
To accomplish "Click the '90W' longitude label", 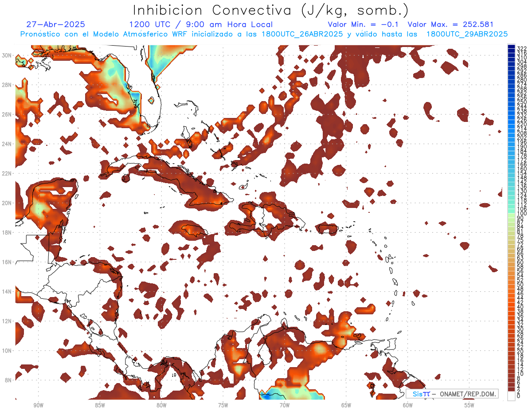I will coord(38,405).
